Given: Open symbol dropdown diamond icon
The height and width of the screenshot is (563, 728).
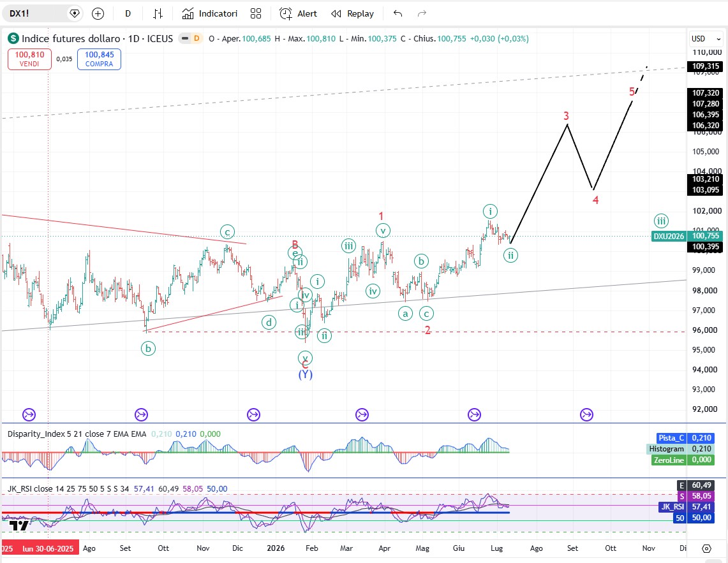Looking at the screenshot, I should (x=74, y=13).
